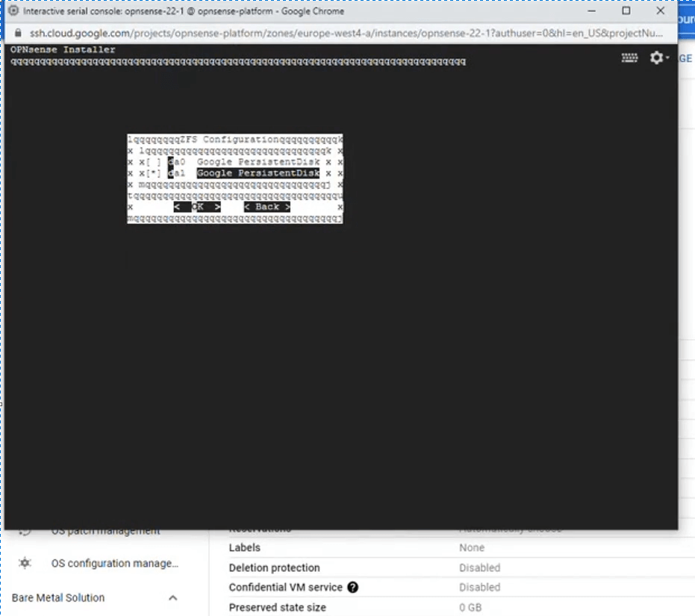Close the serial console Chrome window
This screenshot has height=616, width=695.
pos(661,10)
